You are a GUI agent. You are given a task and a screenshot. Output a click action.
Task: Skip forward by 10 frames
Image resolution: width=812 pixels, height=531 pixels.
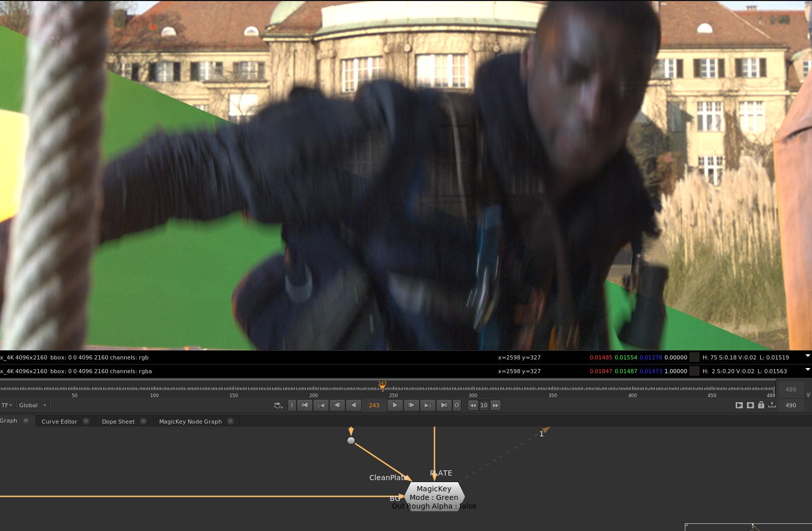pos(496,405)
